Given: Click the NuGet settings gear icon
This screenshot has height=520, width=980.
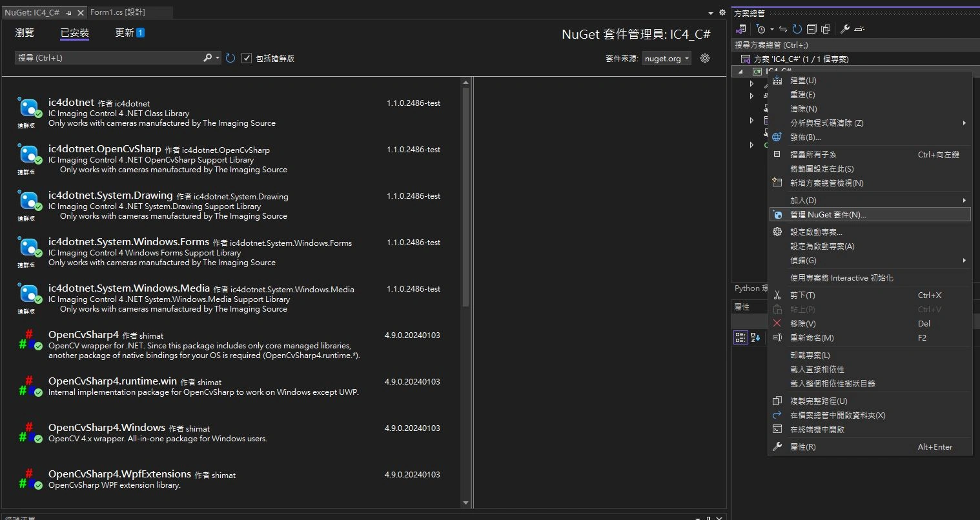Looking at the screenshot, I should [705, 58].
